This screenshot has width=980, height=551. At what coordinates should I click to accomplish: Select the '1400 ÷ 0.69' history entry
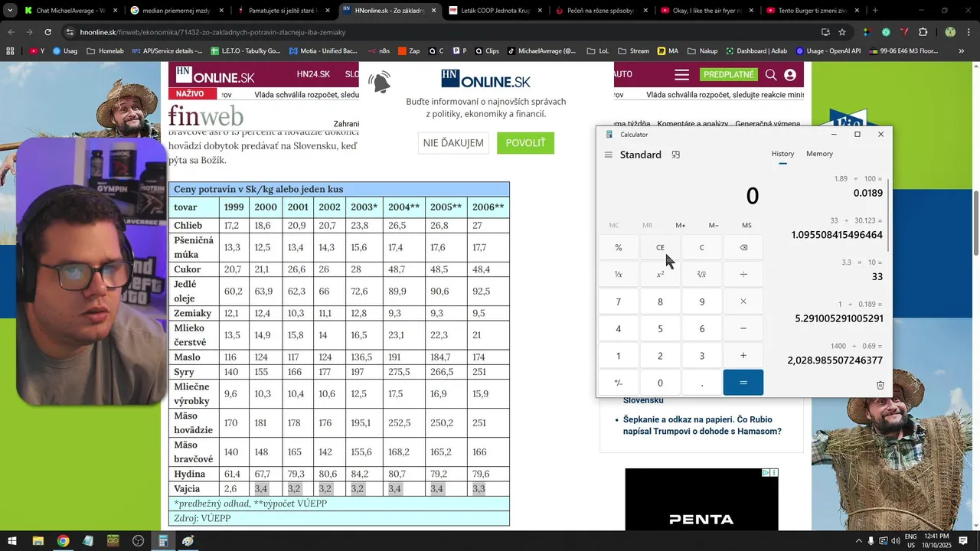(835, 354)
